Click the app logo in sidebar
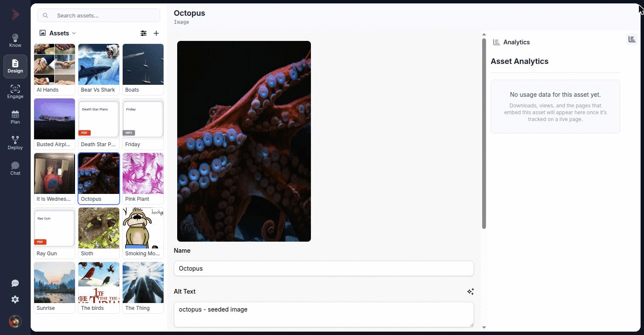Screen dimensions: 644x335 coord(15,15)
